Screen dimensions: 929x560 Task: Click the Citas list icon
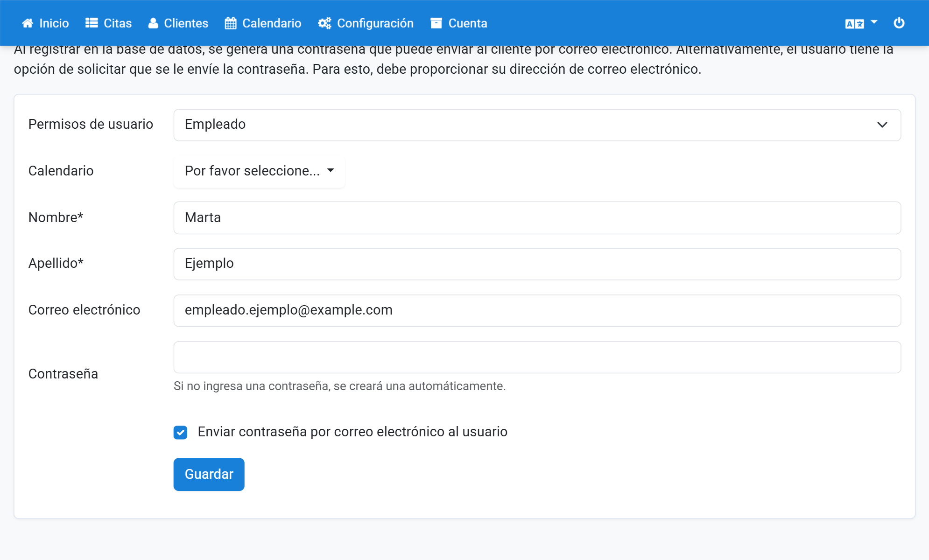91,23
